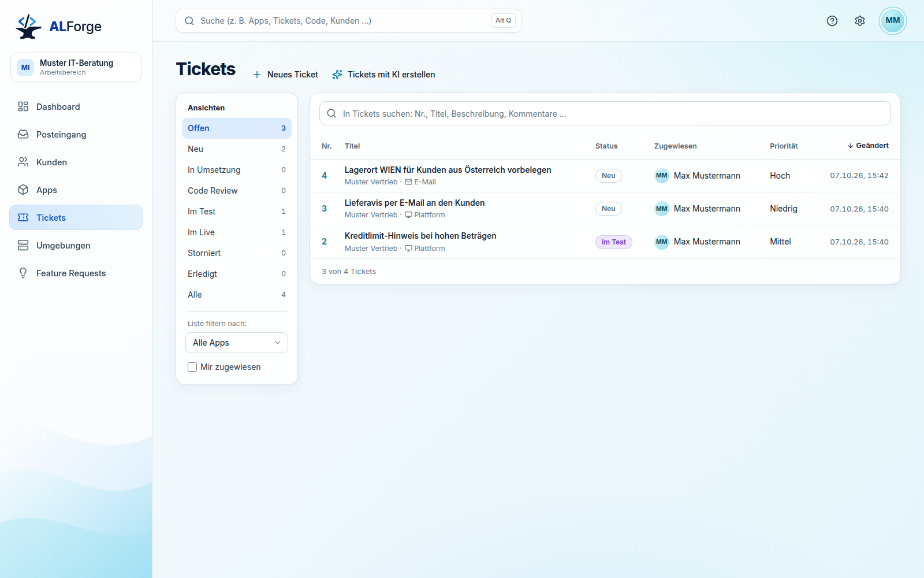Click MM avatar in Kreditlimit row
The image size is (924, 578).
pyautogui.click(x=662, y=242)
